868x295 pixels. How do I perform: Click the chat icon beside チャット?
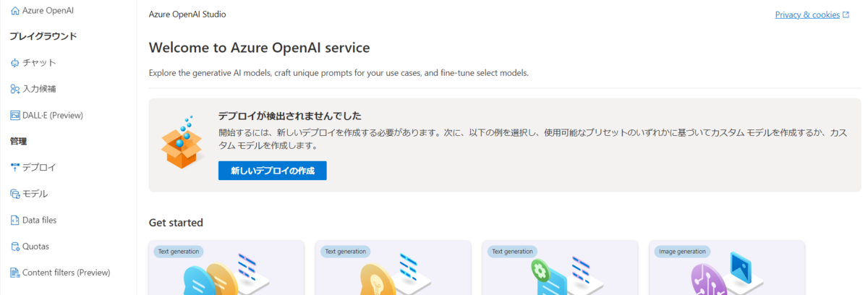pos(15,63)
